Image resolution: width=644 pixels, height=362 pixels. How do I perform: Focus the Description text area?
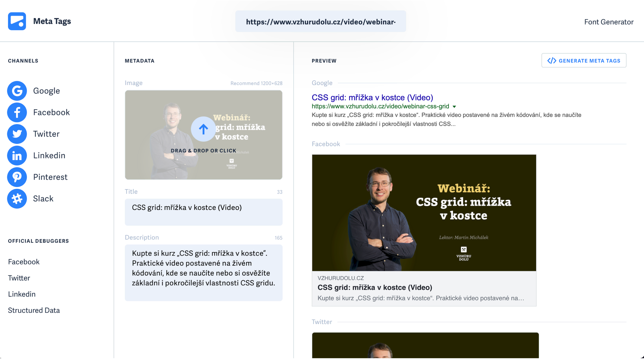tap(203, 273)
